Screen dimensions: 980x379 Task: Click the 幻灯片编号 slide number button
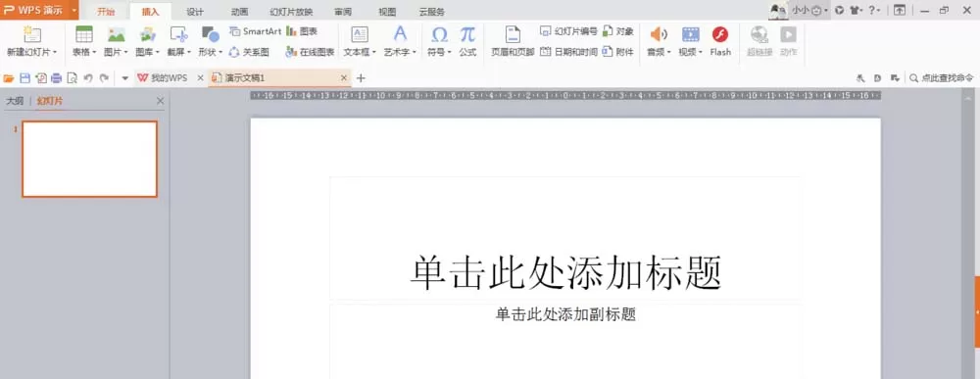click(568, 31)
